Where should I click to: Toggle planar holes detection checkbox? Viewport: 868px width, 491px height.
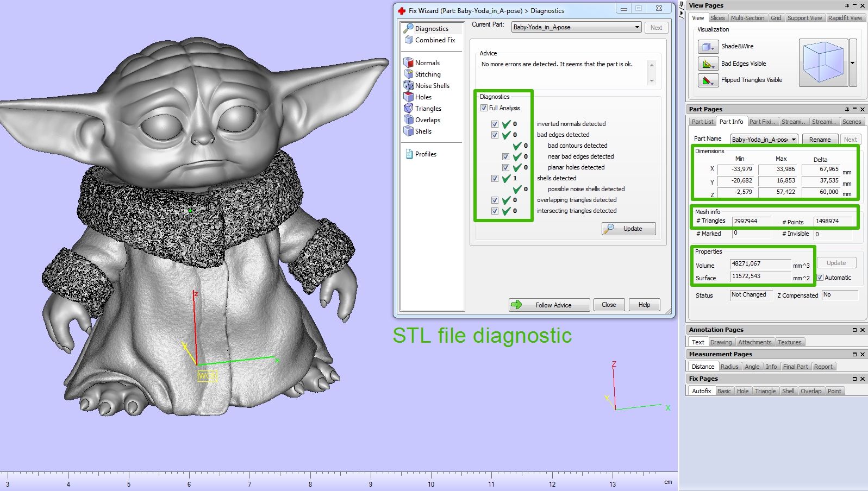click(x=505, y=167)
